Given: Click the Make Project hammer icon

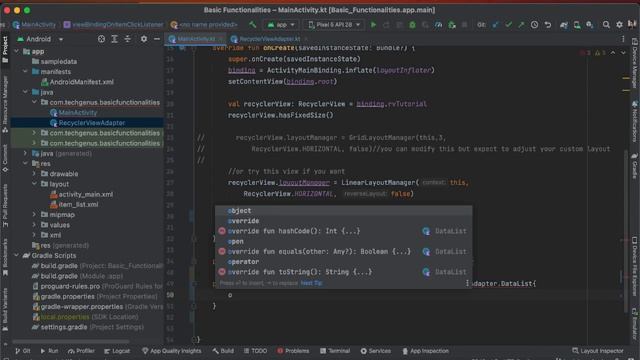Looking at the screenshot, I should [253, 25].
